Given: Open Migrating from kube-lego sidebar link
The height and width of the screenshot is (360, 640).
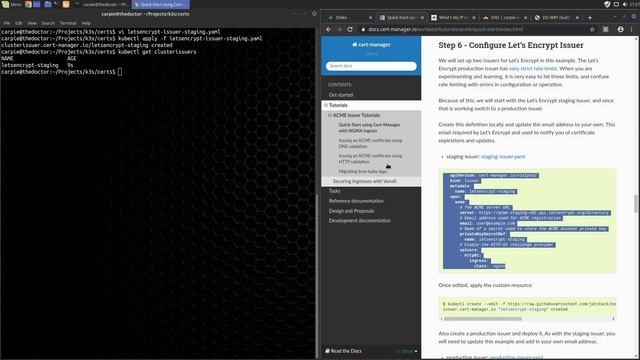Looking at the screenshot, I should click(363, 171).
